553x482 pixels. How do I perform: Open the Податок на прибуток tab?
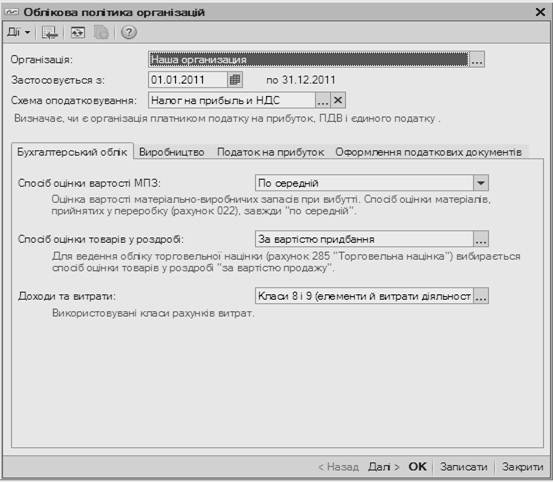click(x=271, y=152)
